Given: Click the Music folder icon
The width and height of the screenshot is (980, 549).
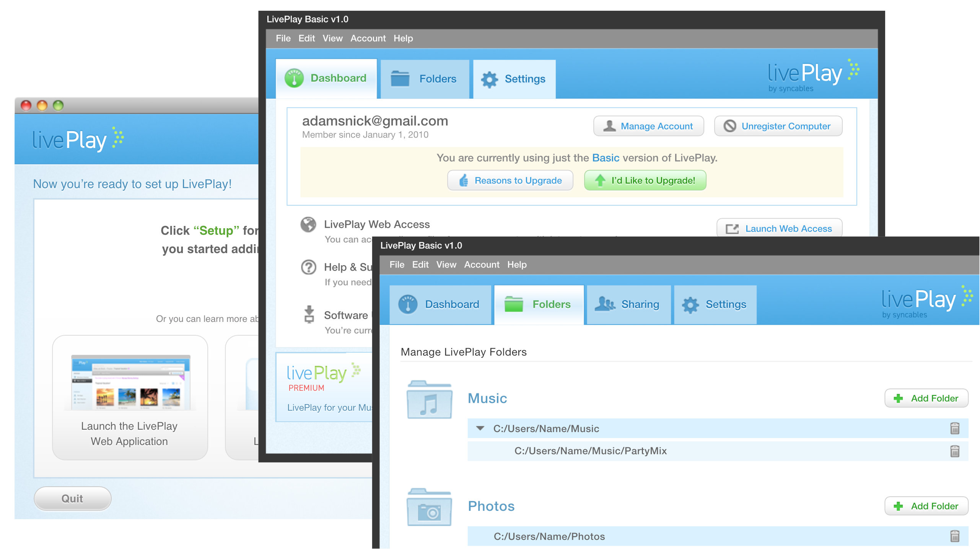Looking at the screenshot, I should click(x=429, y=400).
